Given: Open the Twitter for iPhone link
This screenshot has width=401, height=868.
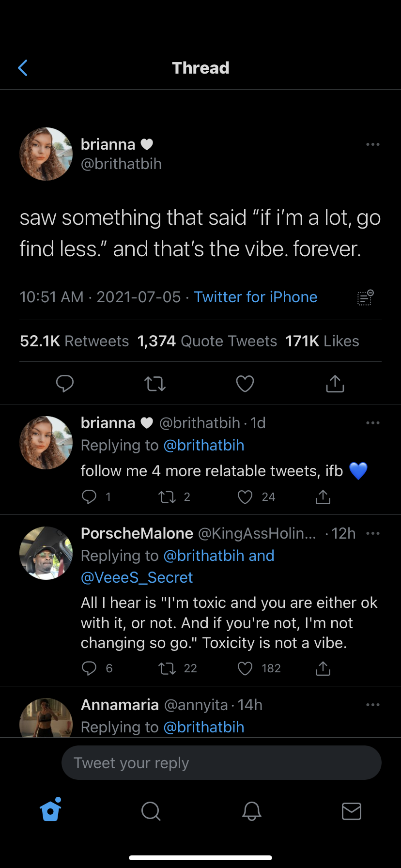Looking at the screenshot, I should (x=255, y=297).
